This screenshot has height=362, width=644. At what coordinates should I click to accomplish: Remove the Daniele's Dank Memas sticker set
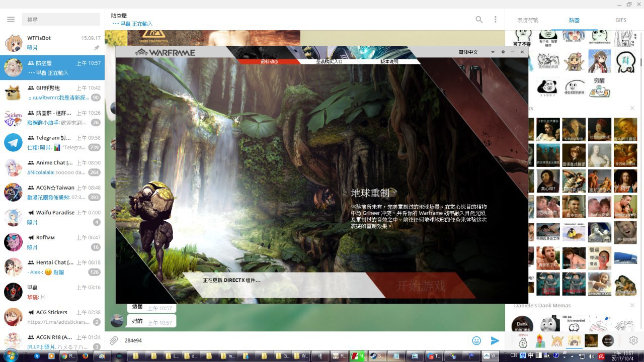tap(632, 305)
